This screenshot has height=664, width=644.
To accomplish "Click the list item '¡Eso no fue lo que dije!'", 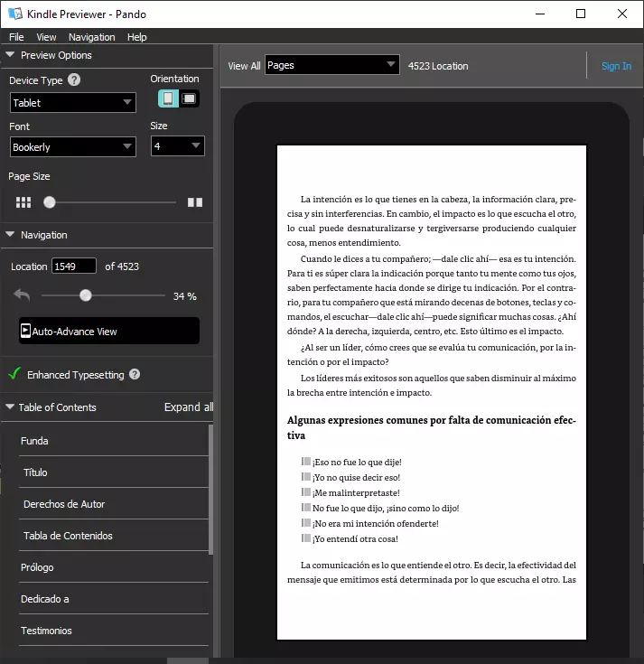I will tap(357, 462).
